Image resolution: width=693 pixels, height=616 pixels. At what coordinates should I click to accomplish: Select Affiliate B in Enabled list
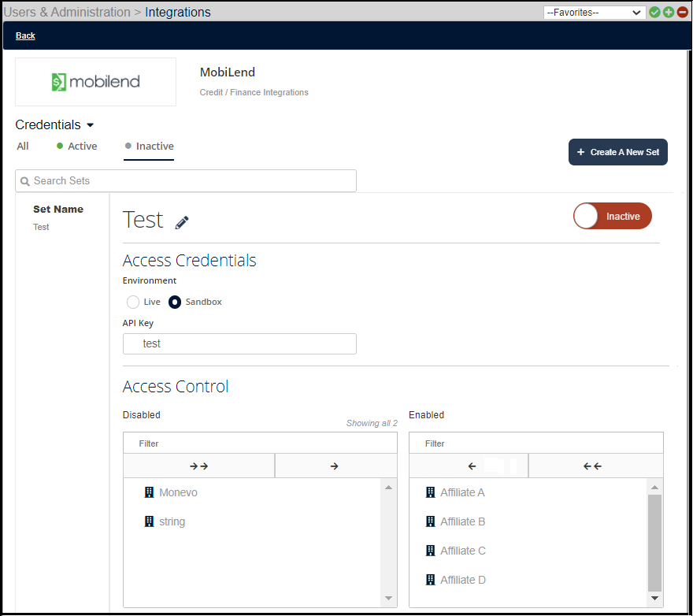pos(462,521)
